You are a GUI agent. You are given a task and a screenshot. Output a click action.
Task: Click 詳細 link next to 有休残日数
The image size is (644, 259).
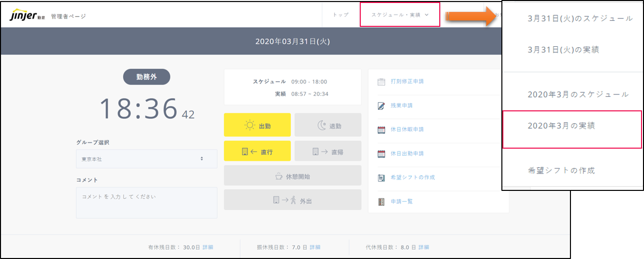(x=208, y=247)
